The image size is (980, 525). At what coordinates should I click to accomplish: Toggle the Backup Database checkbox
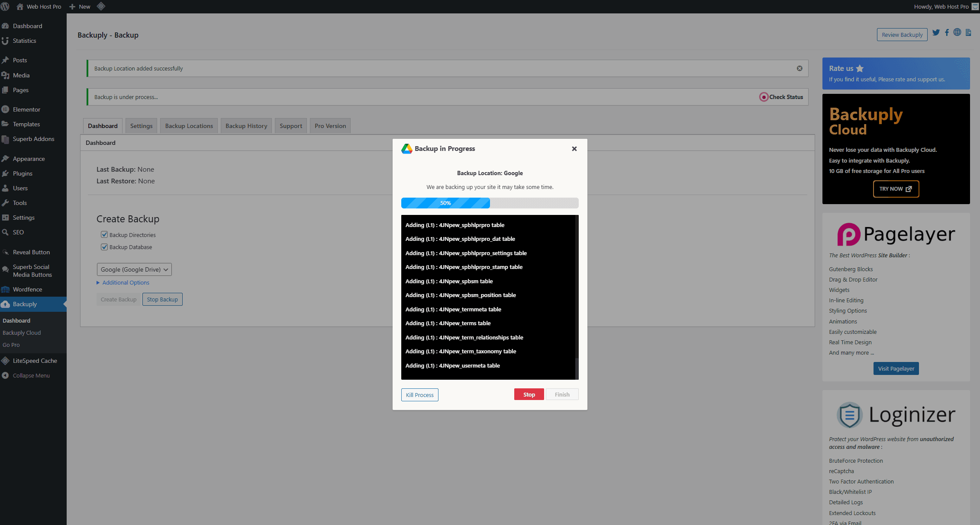pyautogui.click(x=104, y=247)
